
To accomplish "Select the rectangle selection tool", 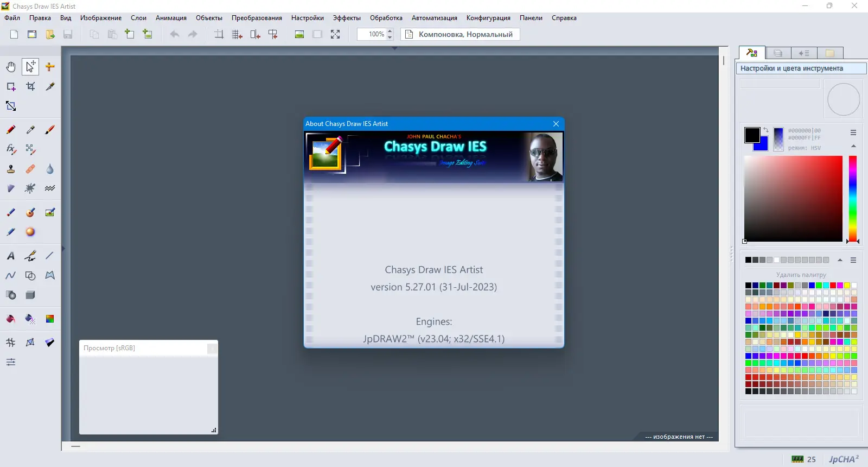I will click(11, 86).
